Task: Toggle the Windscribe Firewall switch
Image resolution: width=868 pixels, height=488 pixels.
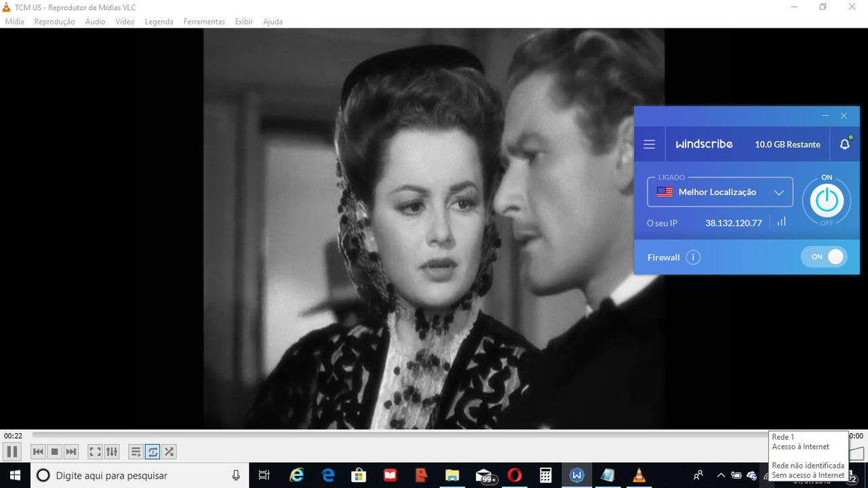Action: (824, 257)
